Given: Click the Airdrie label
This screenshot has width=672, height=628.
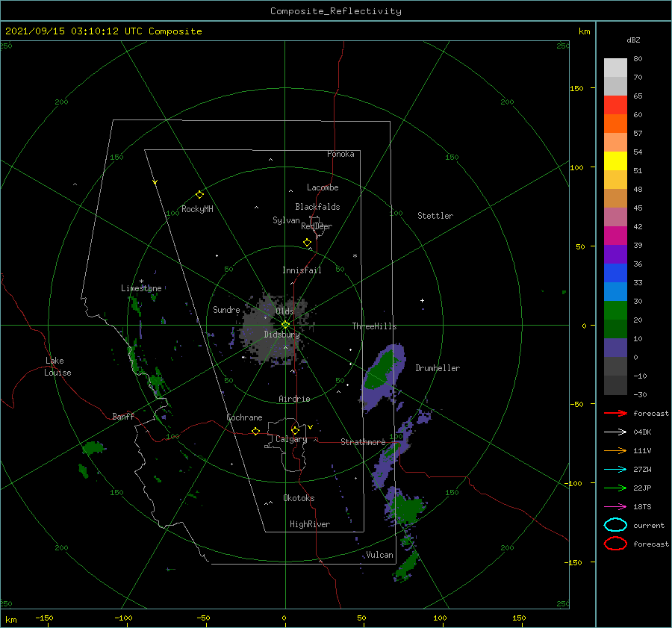Looking at the screenshot, I should (294, 399).
